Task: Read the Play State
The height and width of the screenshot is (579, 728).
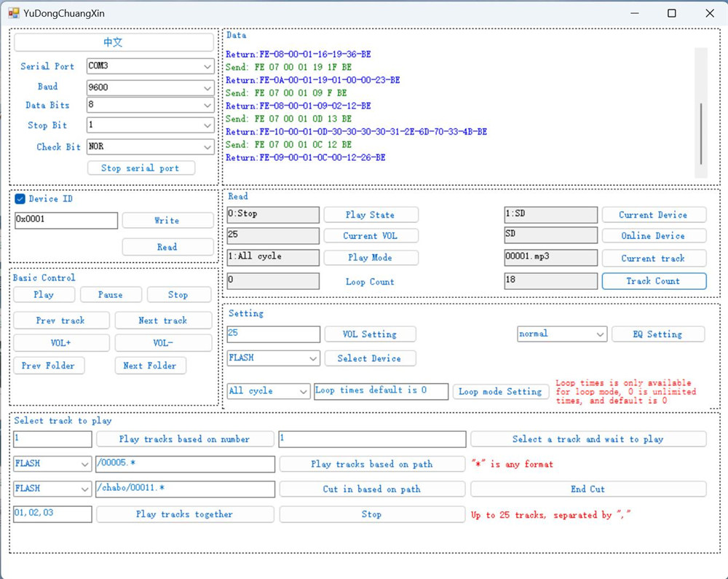Action: [x=371, y=215]
